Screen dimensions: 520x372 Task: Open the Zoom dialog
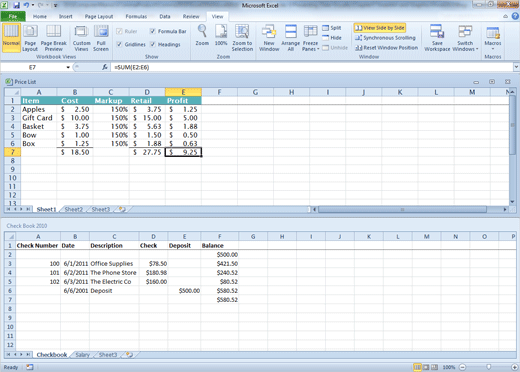point(202,35)
